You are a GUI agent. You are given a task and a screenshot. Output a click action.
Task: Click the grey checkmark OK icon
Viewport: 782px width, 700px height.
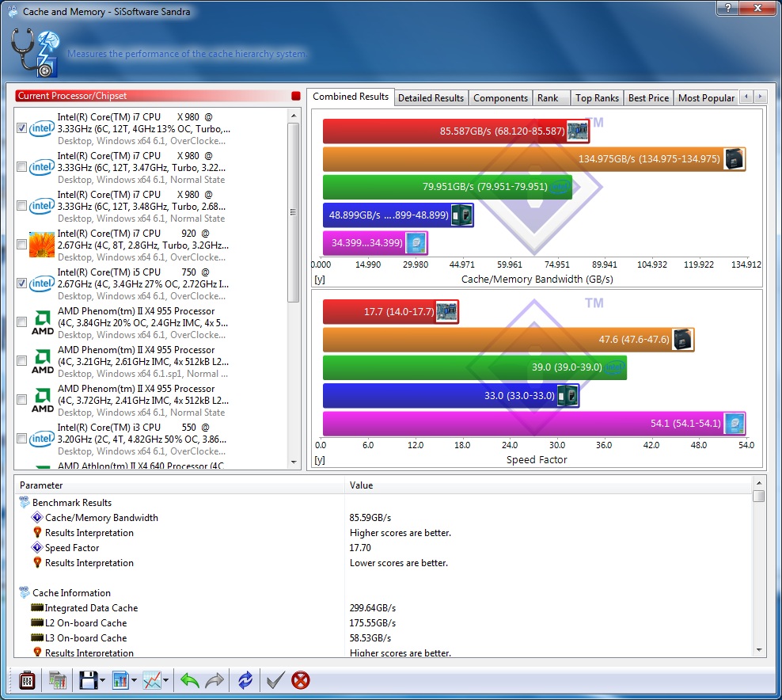point(275,680)
